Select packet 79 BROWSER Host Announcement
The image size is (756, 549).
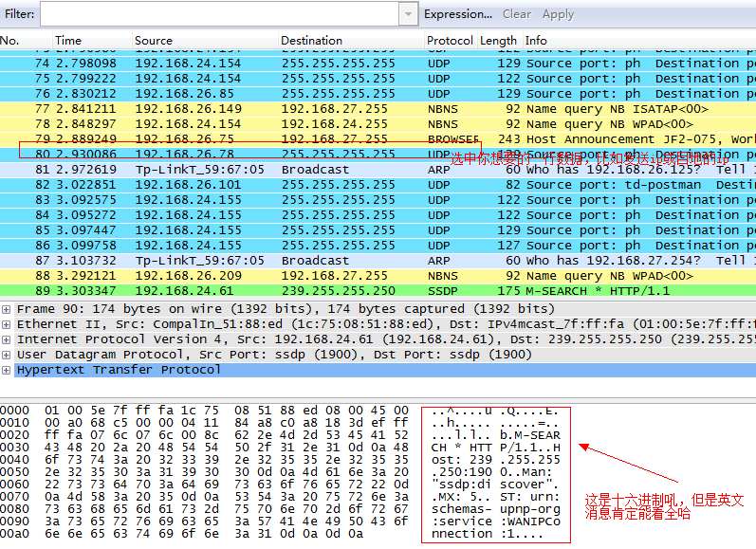(x=378, y=139)
